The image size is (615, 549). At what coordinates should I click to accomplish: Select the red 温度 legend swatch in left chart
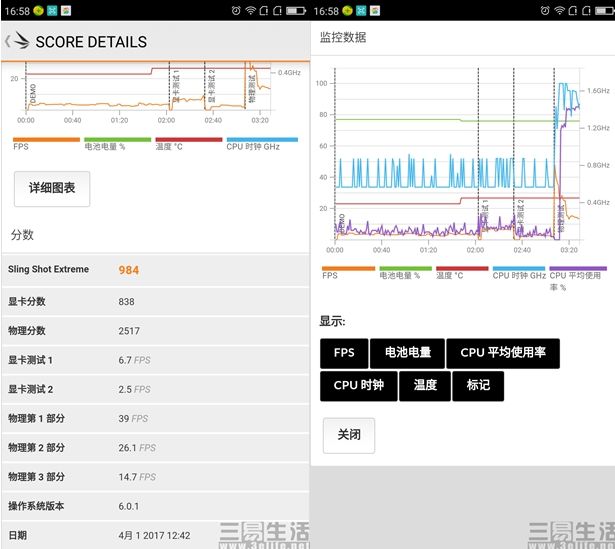tap(189, 140)
